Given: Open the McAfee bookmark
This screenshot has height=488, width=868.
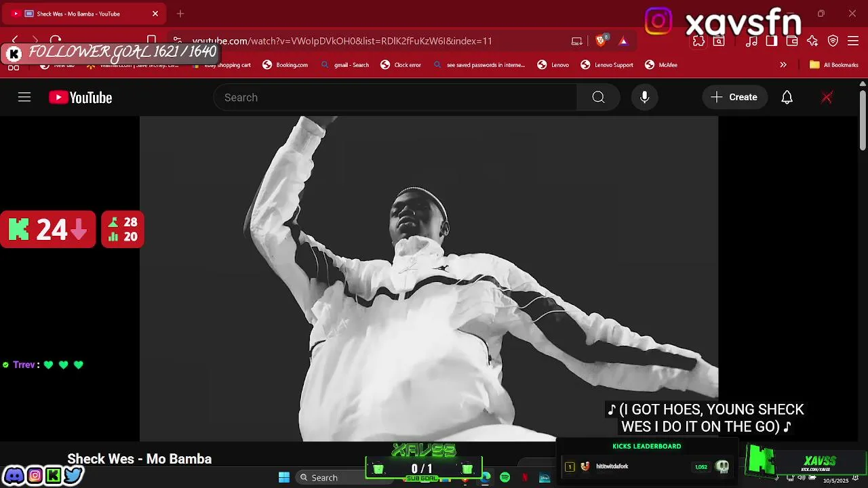Looking at the screenshot, I should click(x=661, y=65).
